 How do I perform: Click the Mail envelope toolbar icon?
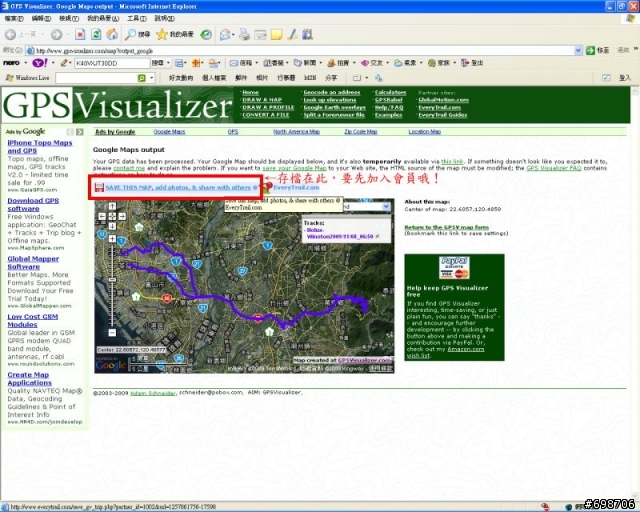point(225,35)
